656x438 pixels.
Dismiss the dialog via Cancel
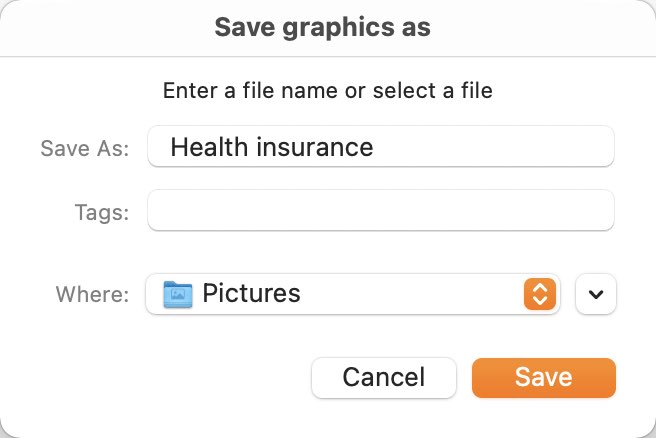[384, 377]
